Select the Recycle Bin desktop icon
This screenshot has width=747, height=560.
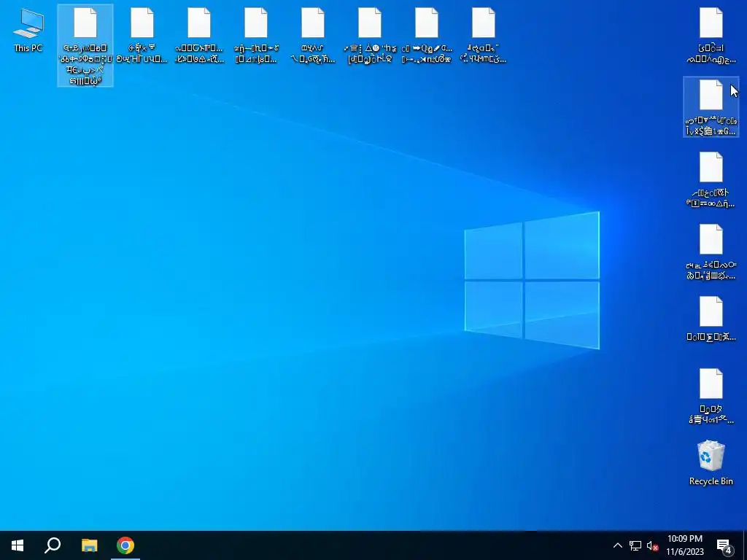pos(711,462)
